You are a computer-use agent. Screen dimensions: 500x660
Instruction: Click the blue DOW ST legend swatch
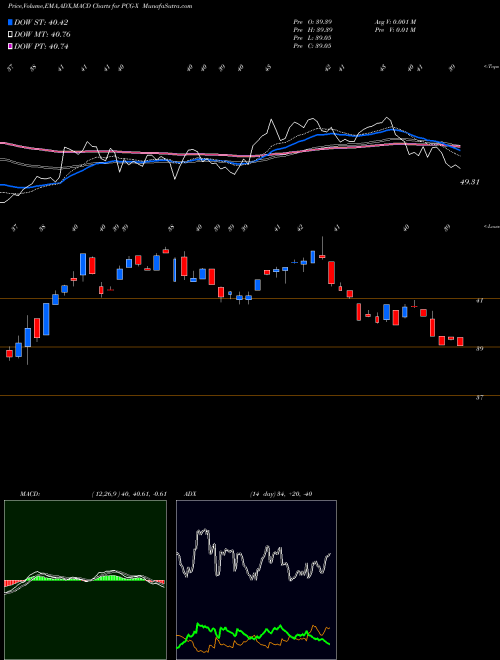[x=10, y=22]
